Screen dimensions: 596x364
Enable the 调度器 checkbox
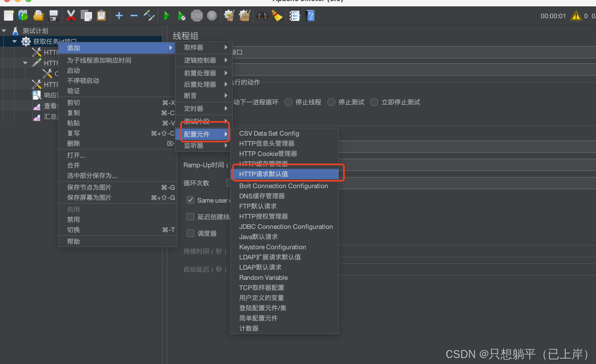[x=190, y=233]
